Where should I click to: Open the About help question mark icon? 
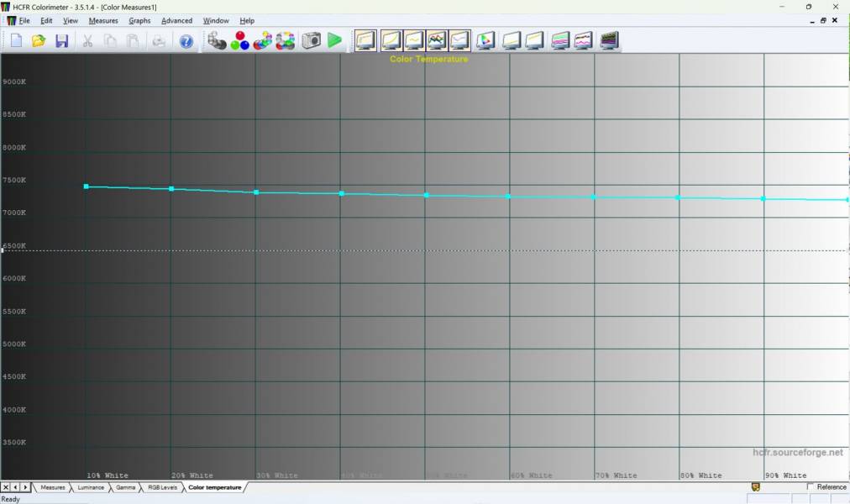tap(186, 40)
